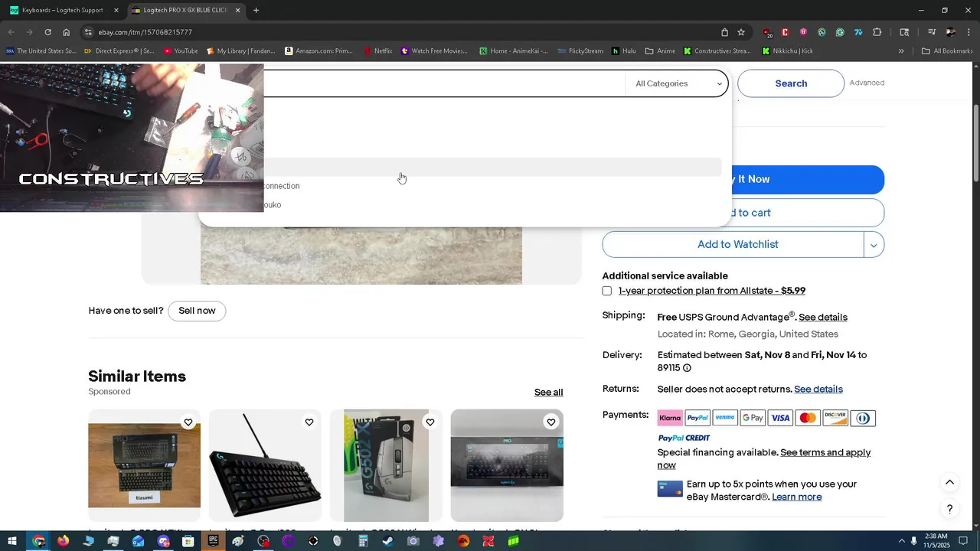Open a new browser tab
Viewport: 980px width, 551px height.
[256, 10]
